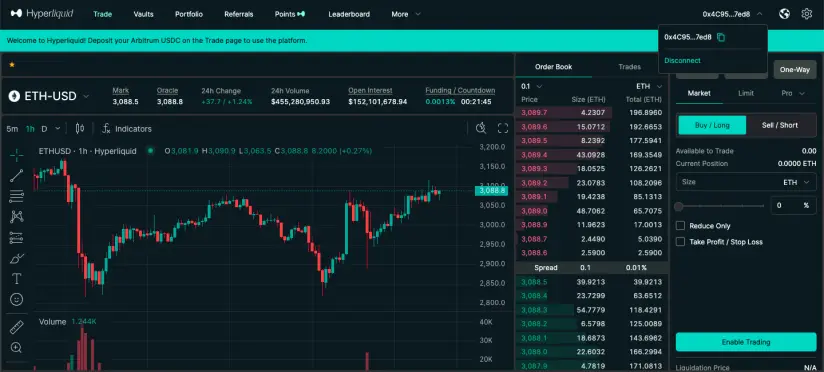Click the Points tab icon
The height and width of the screenshot is (372, 824).
coord(301,14)
